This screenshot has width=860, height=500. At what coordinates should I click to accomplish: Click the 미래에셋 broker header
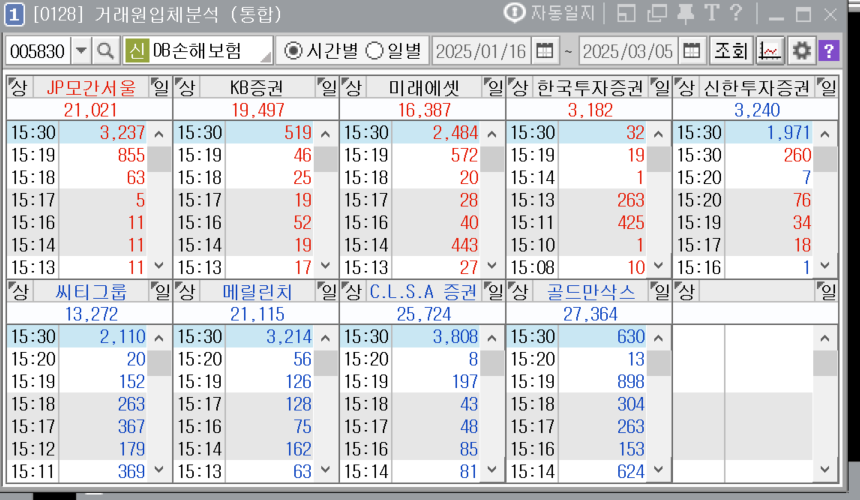tap(422, 88)
